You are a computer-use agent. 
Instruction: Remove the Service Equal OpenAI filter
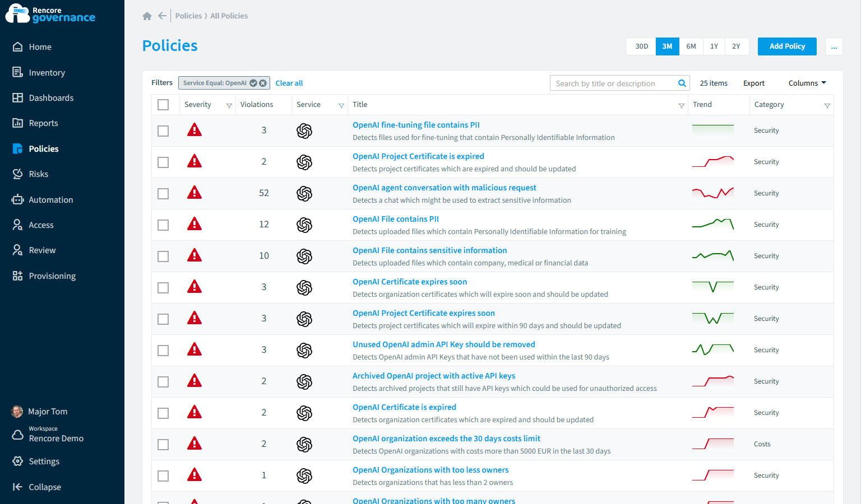click(x=263, y=83)
